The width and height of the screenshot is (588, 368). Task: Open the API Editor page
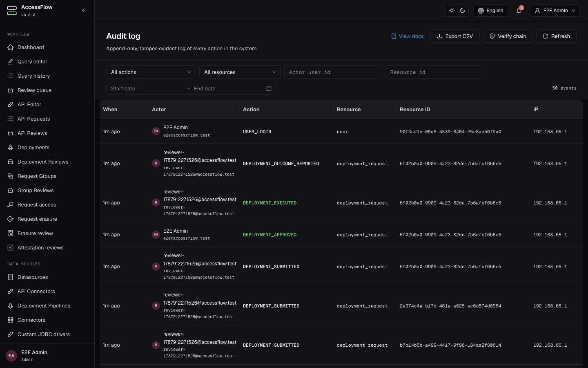click(x=47, y=105)
